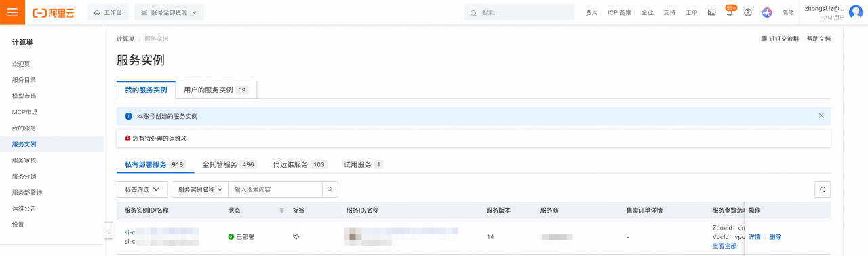
Task: Click into the 输入搜索内容 field
Action: pos(275,189)
